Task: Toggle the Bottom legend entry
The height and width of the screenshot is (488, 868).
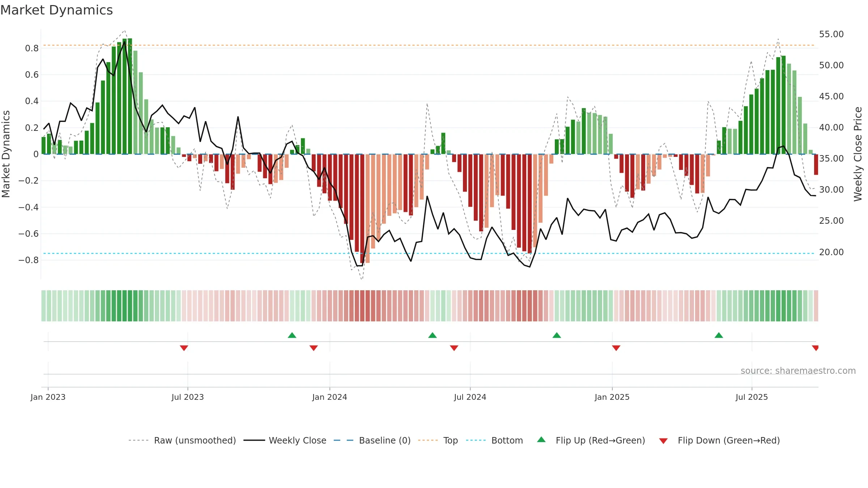Action: pos(494,440)
